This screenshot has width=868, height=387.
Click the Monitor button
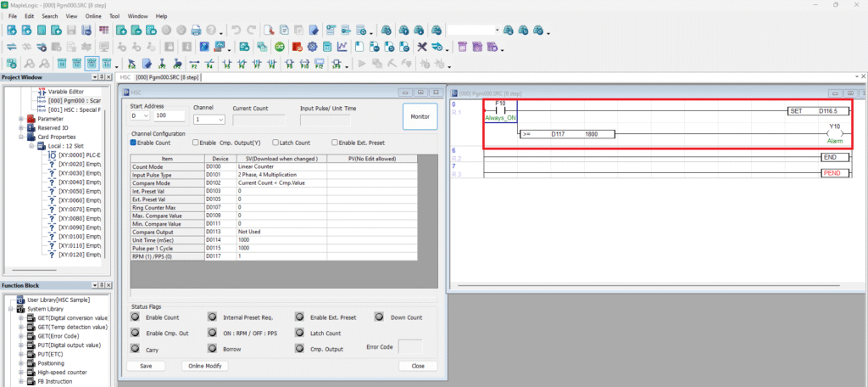pos(420,116)
